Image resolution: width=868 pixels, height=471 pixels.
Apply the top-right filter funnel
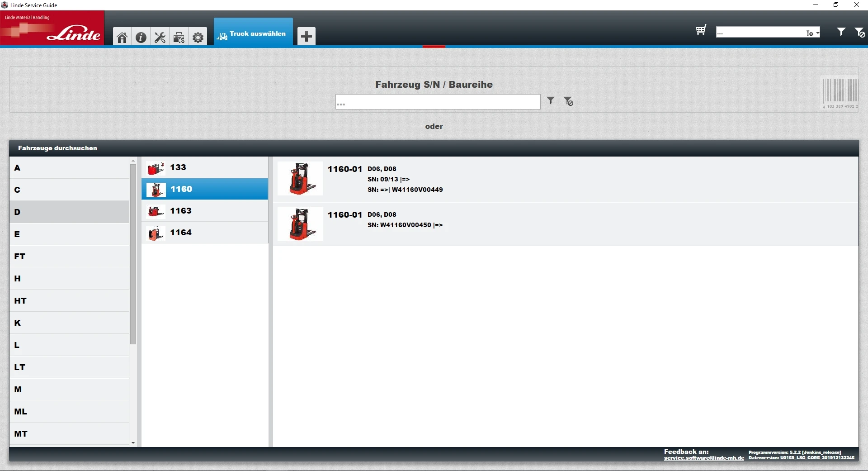pyautogui.click(x=841, y=32)
